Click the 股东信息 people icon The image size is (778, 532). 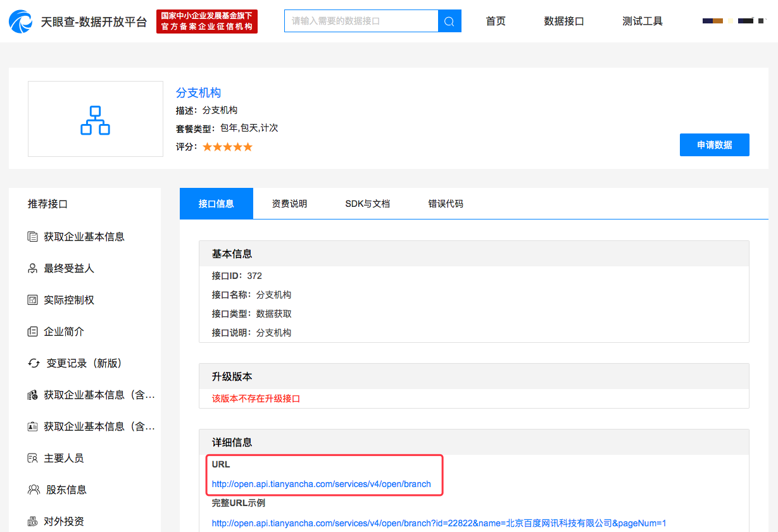34,490
